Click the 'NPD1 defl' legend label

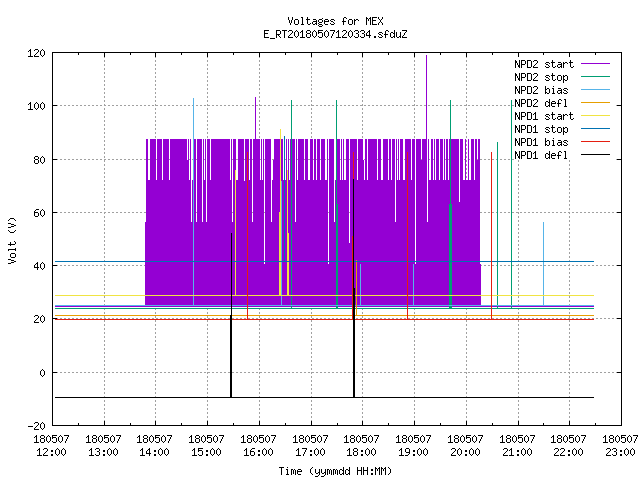541,156
